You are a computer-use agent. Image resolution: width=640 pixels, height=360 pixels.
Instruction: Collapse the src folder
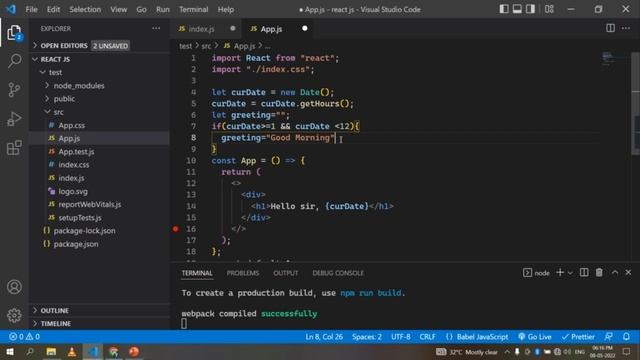pyautogui.click(x=99, y=112)
